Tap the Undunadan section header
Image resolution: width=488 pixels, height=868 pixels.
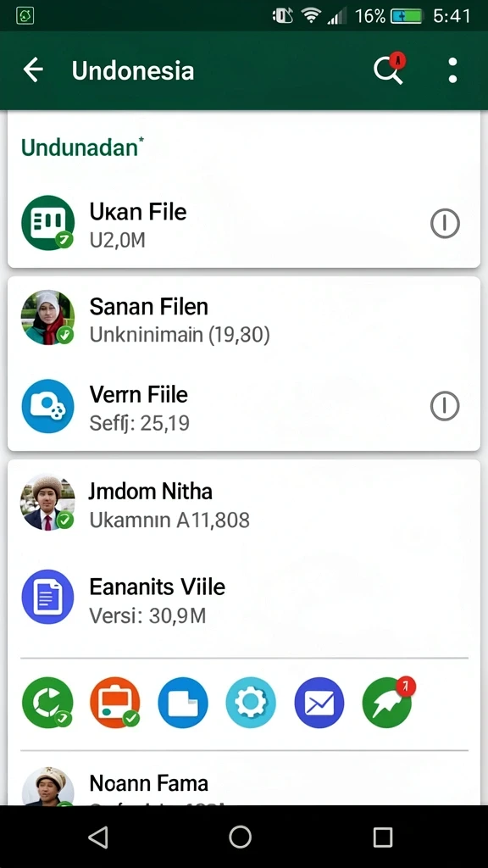pos(82,147)
